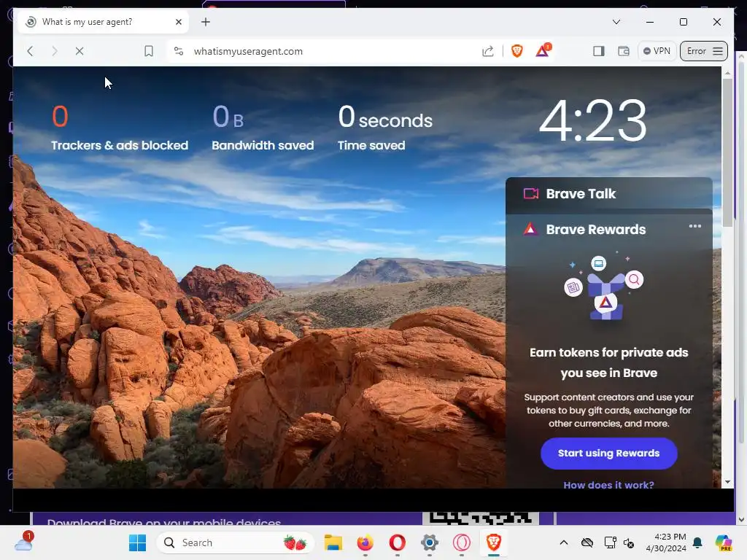Open the taskbar clock and date
The width and height of the screenshot is (747, 560).
(x=666, y=542)
